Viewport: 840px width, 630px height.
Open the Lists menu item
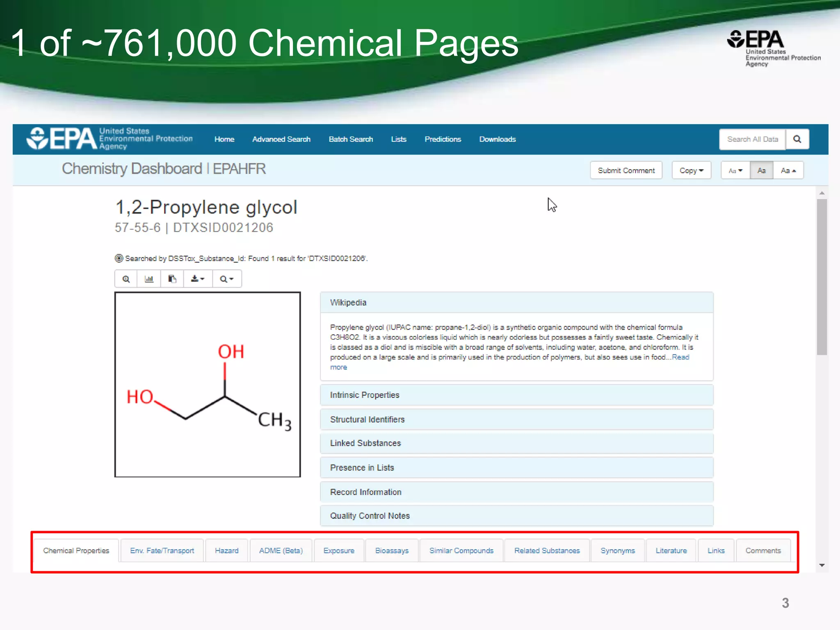(x=399, y=139)
